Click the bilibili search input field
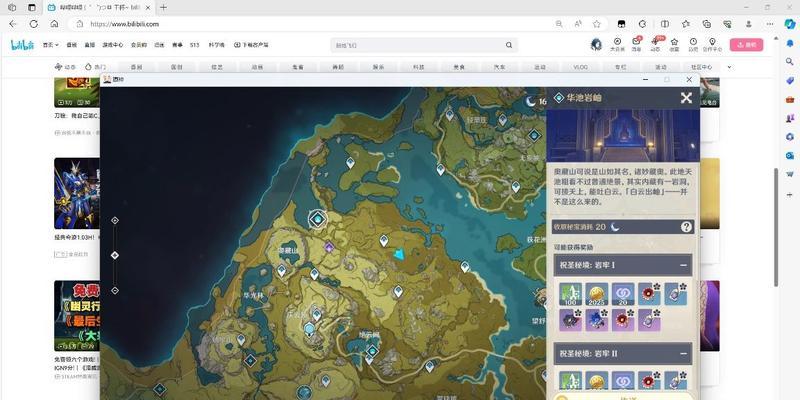 point(418,45)
